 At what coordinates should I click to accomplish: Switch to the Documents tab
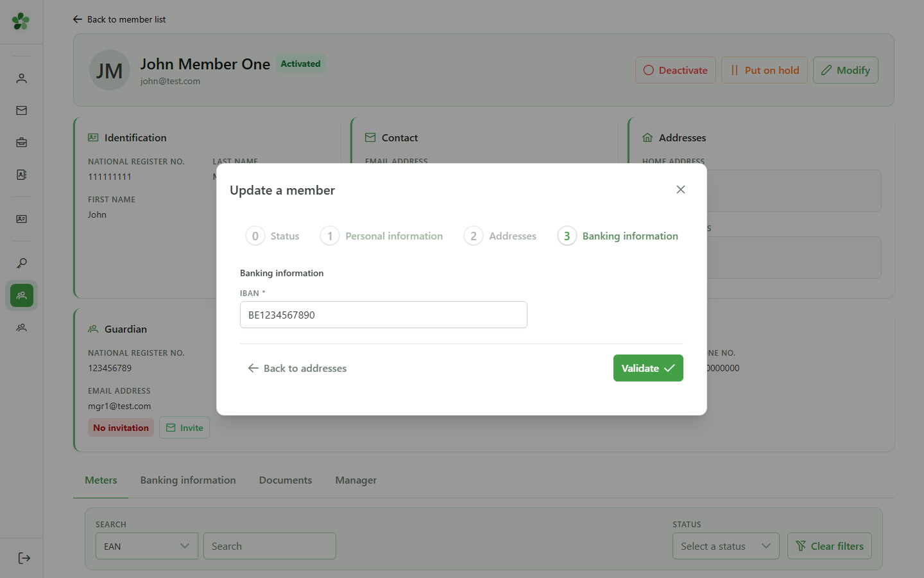pos(286,480)
